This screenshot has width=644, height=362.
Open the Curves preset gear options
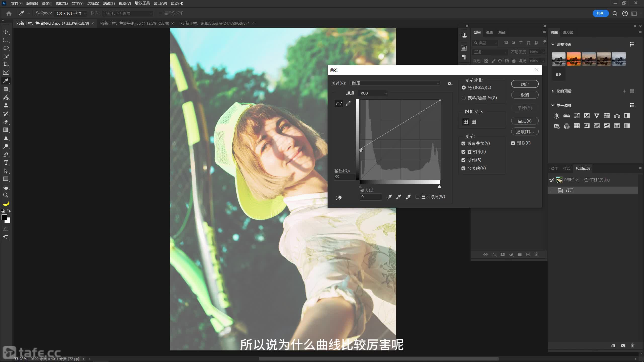[450, 83]
